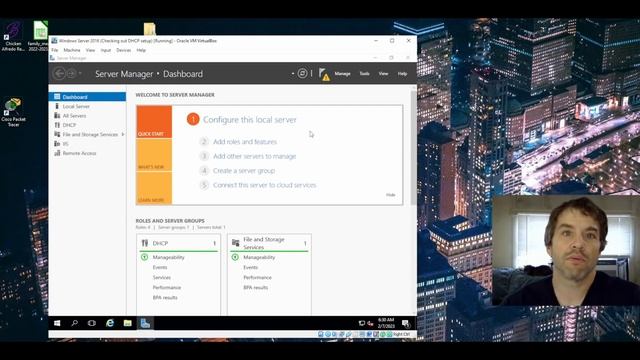The image size is (640, 360).
Task: Select the Quick Start orange tile
Action: [154, 122]
